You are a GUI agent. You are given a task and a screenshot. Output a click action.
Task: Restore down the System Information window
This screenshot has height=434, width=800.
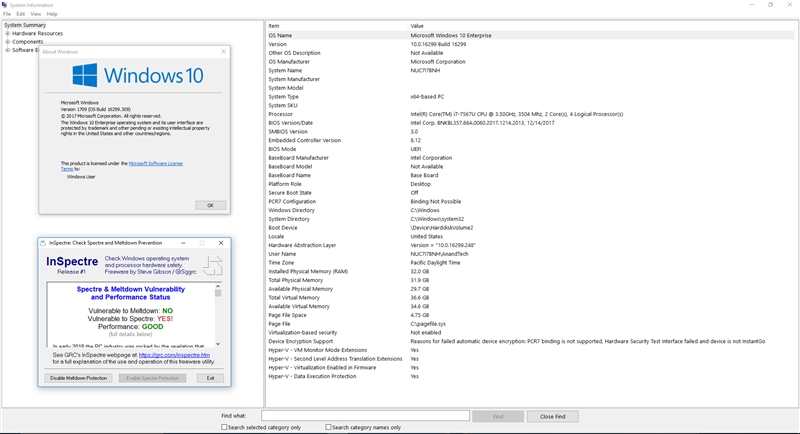click(770, 5)
